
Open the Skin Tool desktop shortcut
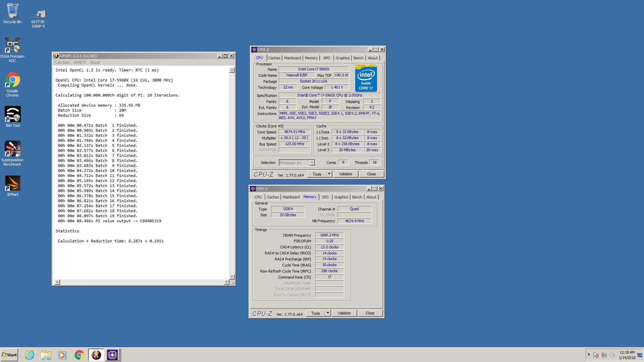(12, 117)
